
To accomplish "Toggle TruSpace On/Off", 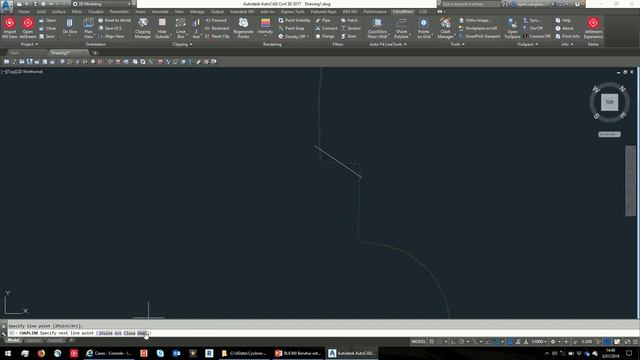I will [533, 28].
